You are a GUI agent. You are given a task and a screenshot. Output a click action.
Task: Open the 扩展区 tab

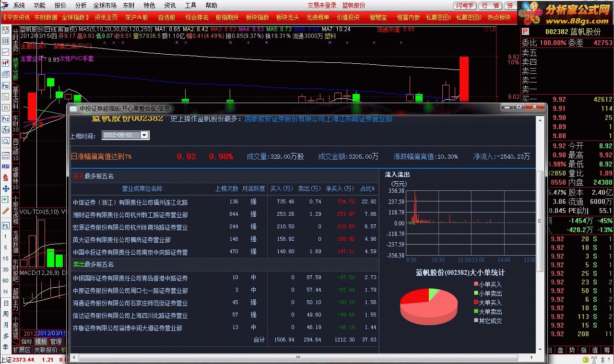click(x=22, y=350)
